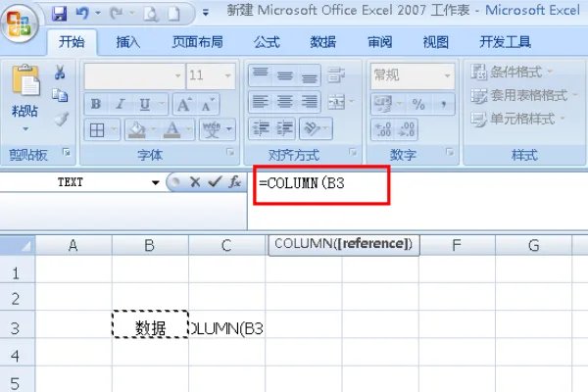The image size is (588, 392).
Task: Toggle wrap text icon
Action: click(x=336, y=75)
